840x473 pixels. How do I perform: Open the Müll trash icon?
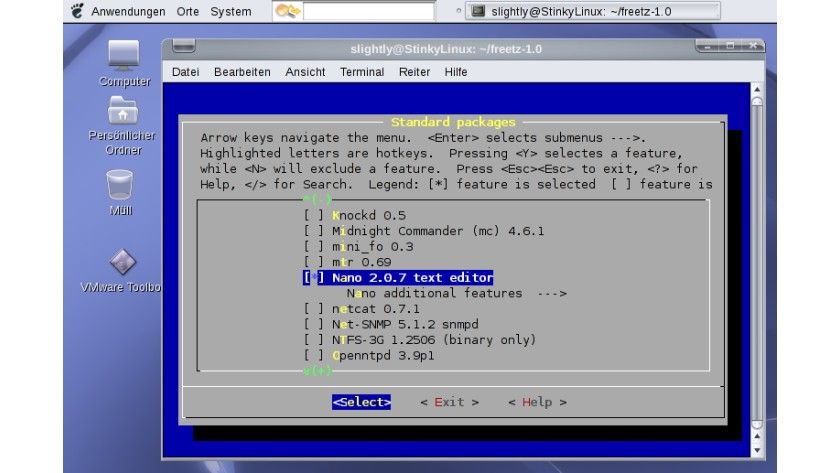point(119,185)
